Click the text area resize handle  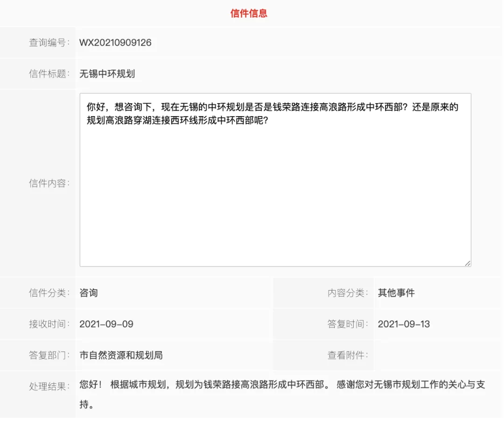coord(467,263)
